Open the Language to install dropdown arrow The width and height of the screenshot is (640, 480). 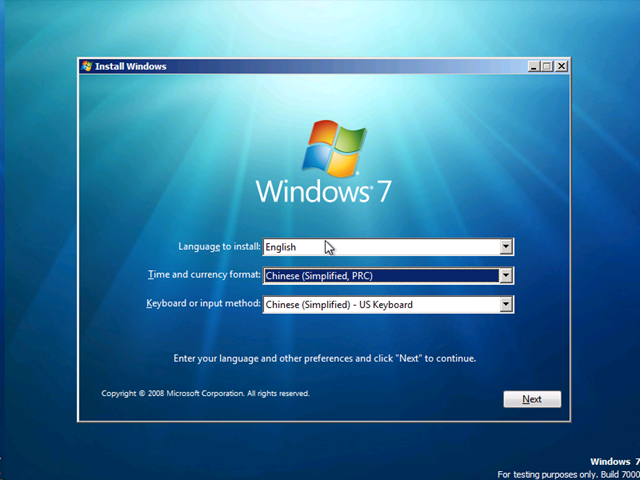tap(506, 247)
